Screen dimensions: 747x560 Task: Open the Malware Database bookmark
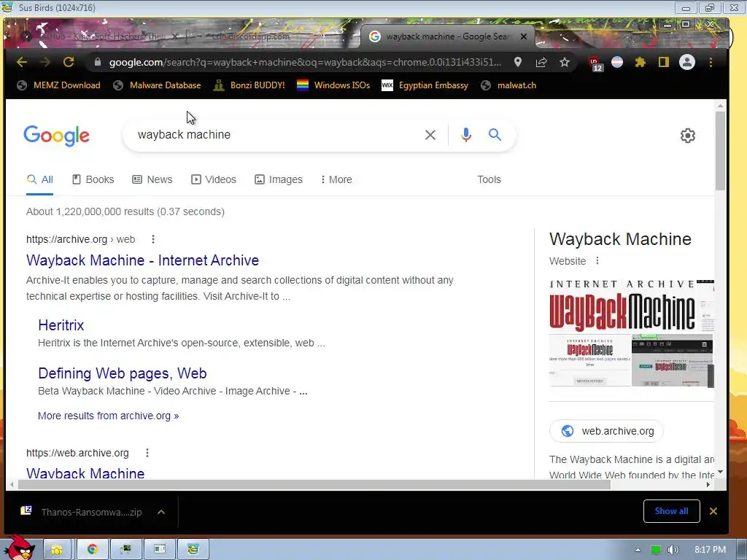pos(157,85)
